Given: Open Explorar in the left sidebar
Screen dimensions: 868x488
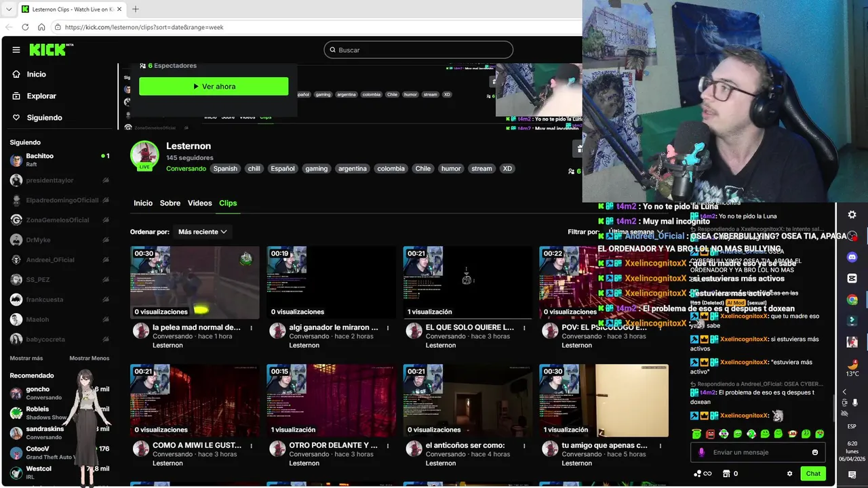Looking at the screenshot, I should click(41, 96).
